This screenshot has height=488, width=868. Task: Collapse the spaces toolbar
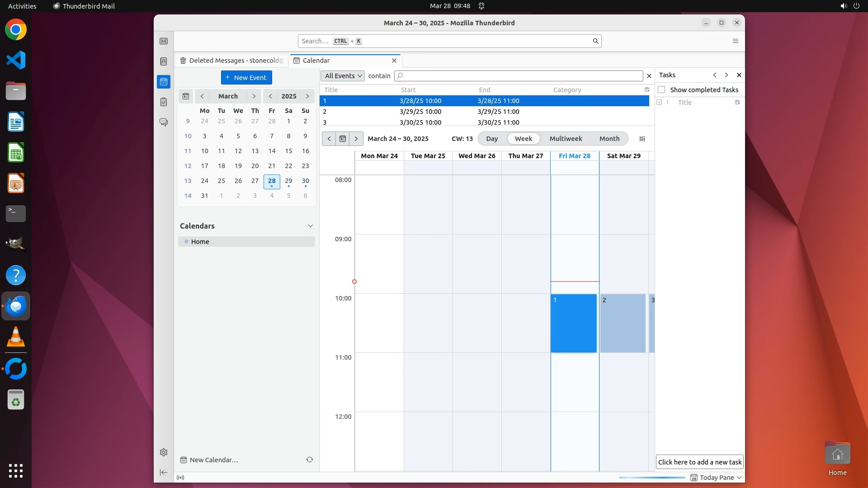click(x=164, y=472)
